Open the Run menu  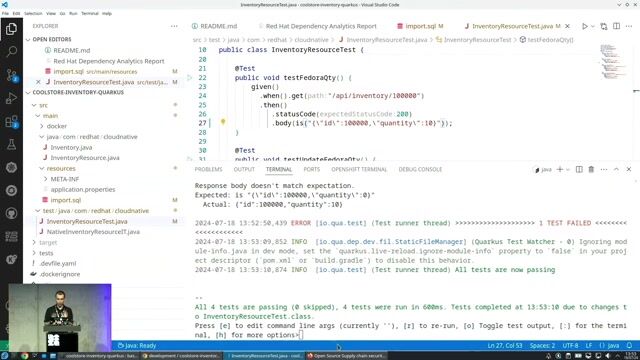[x=73, y=13]
